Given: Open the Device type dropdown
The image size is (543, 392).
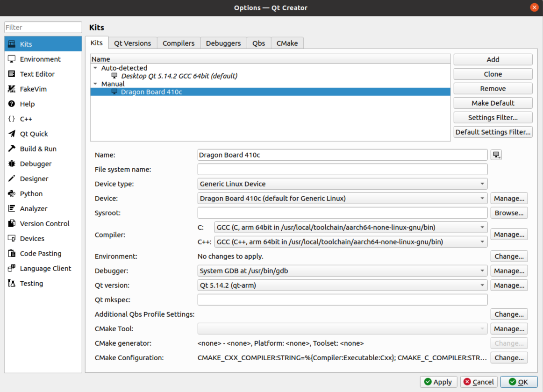Looking at the screenshot, I should click(x=342, y=184).
